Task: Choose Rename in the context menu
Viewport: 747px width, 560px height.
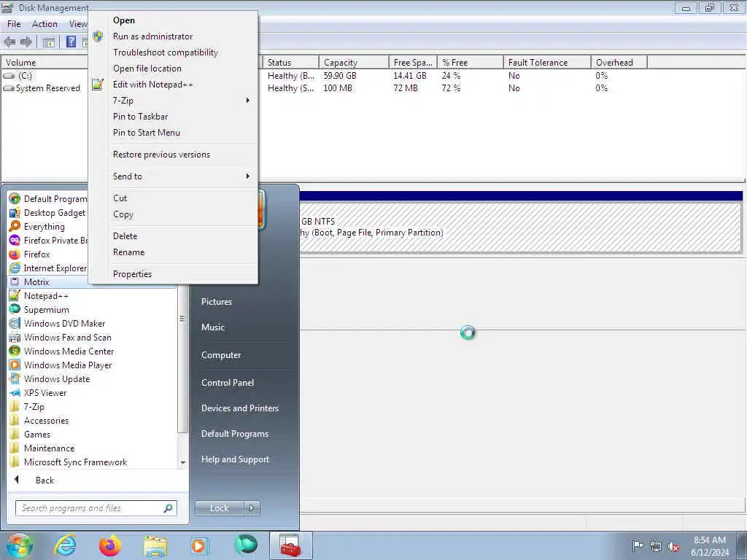Action: pyautogui.click(x=174, y=252)
